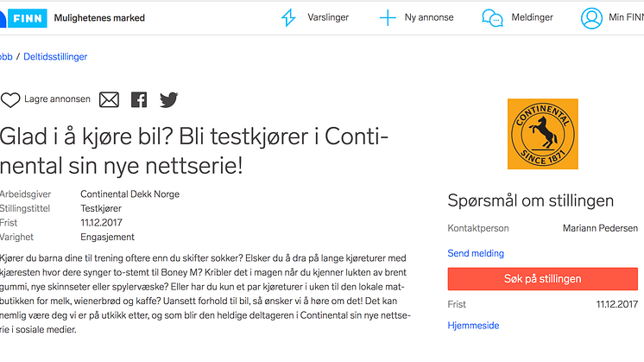The height and width of the screenshot is (362, 644).
Task: Click the Send melding link
Action: 476,253
